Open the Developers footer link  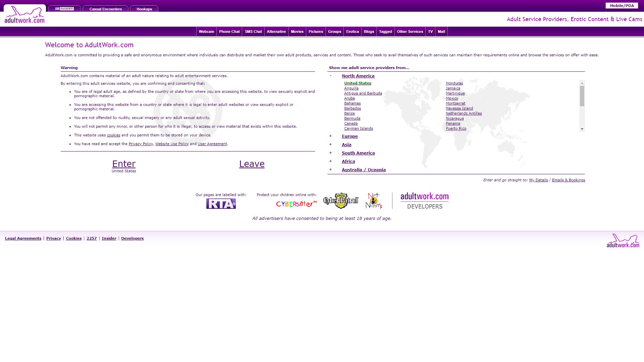point(132,238)
